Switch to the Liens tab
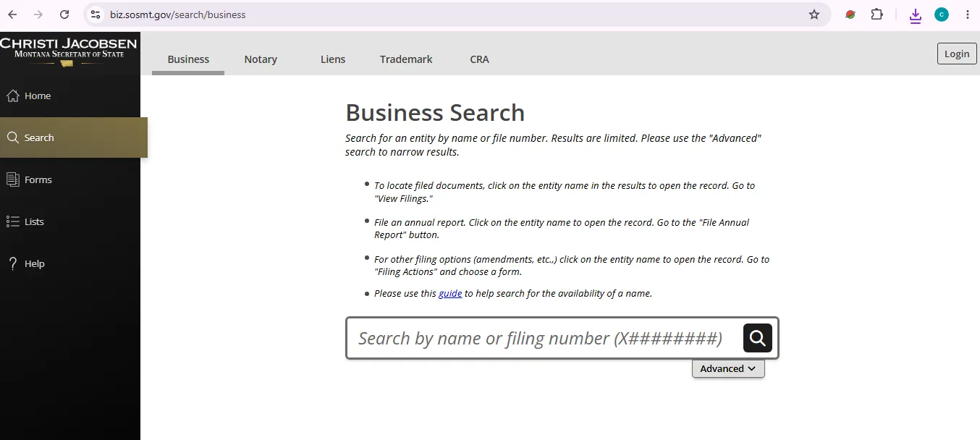Viewport: 980px width, 440px height. 333,59
